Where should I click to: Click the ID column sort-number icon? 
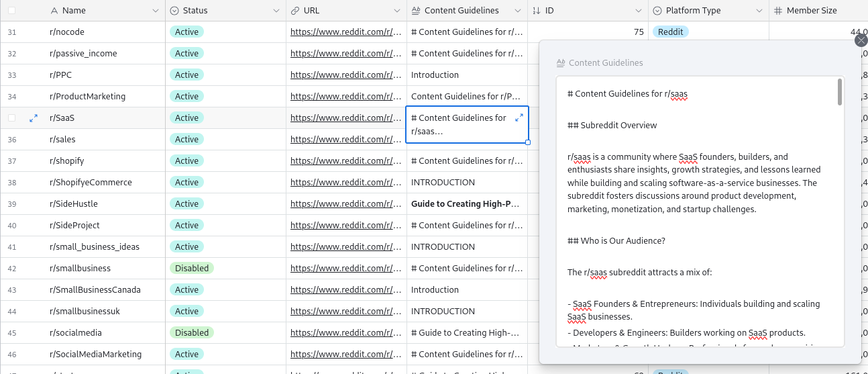pos(537,11)
